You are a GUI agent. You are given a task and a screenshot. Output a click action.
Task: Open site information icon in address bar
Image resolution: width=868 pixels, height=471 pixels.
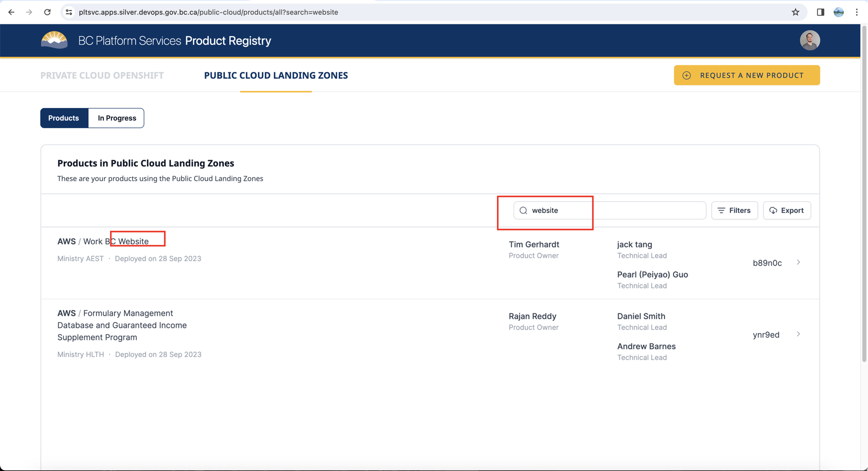tap(69, 12)
